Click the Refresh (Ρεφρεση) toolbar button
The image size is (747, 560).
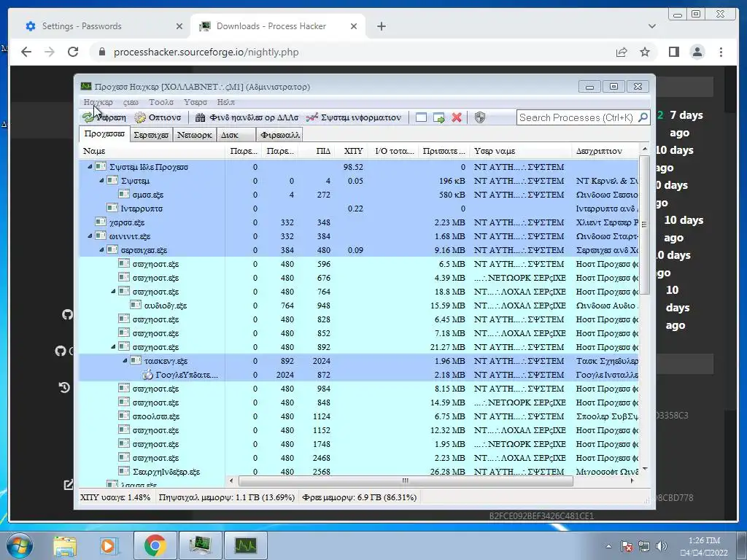coord(104,117)
